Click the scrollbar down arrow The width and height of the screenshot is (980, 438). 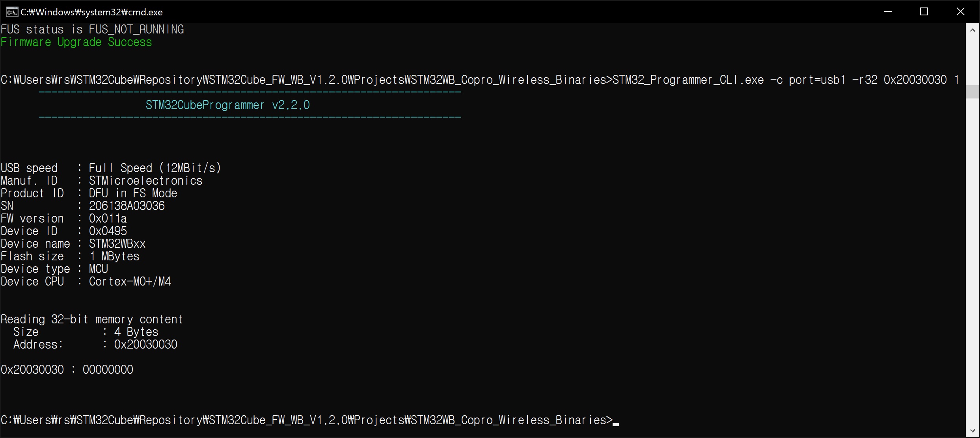point(972,431)
